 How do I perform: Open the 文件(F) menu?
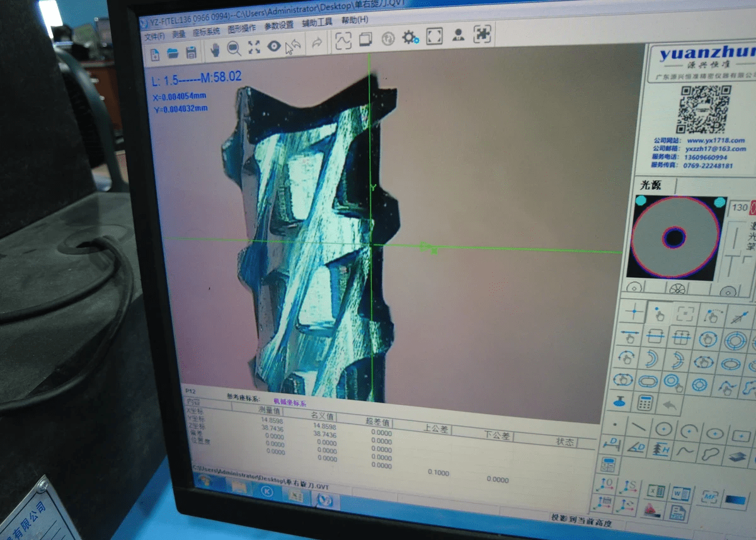click(154, 37)
